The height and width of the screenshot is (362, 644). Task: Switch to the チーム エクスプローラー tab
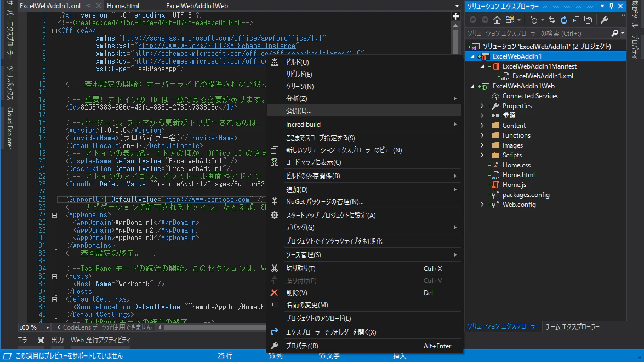(573, 327)
